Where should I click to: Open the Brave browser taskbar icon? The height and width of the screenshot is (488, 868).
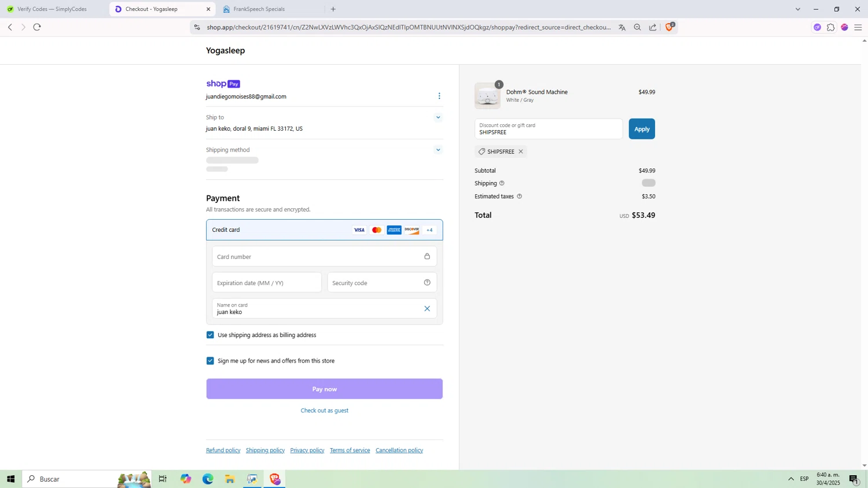click(x=275, y=479)
